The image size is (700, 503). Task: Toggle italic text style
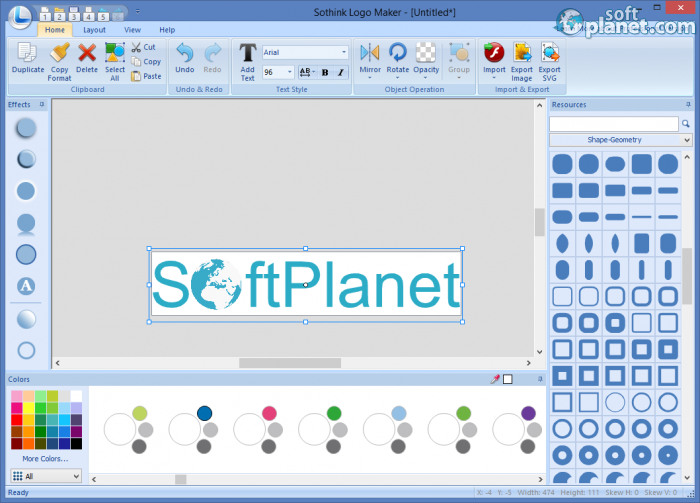click(341, 72)
